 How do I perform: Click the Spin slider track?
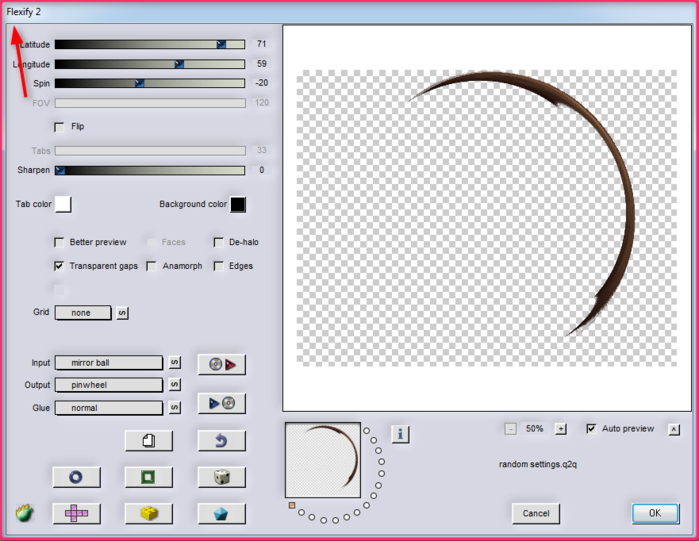click(150, 83)
